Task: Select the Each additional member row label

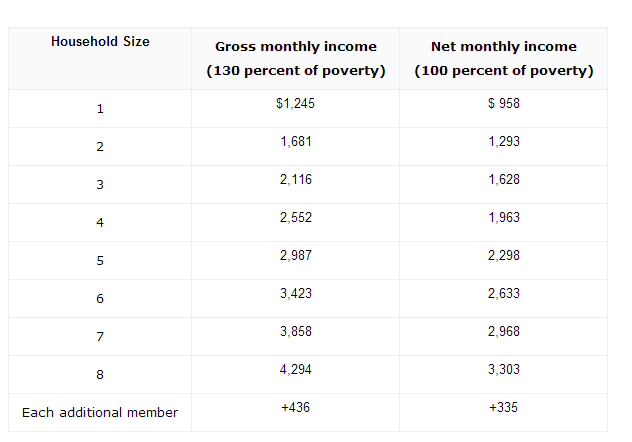Action: coord(100,412)
